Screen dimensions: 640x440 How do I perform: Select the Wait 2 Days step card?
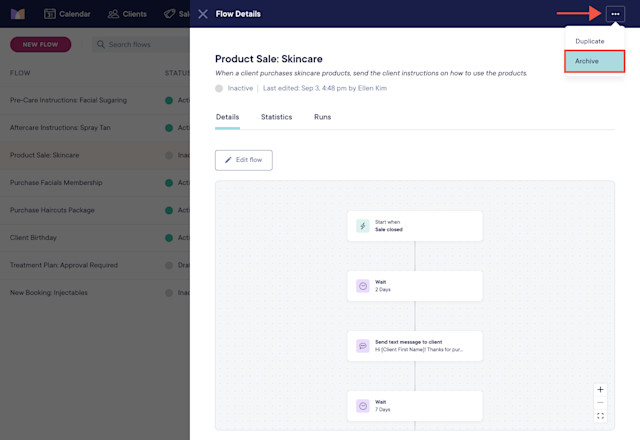(415, 286)
